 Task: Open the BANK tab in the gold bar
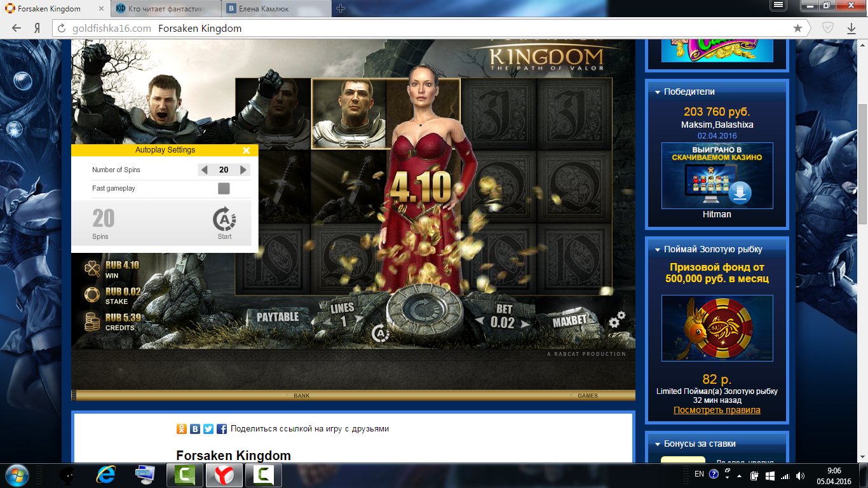(301, 396)
